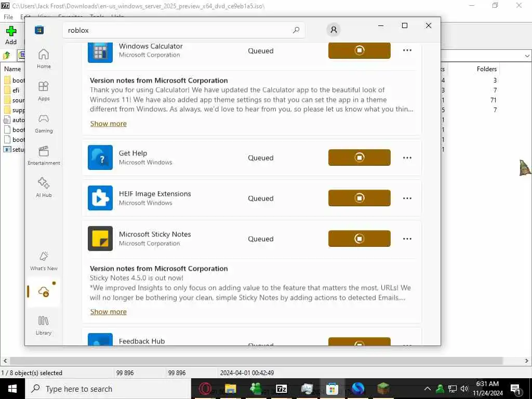This screenshot has width=532, height=399.
Task: Click the Add button in 7-Zip toolbar
Action: pyautogui.click(x=11, y=36)
